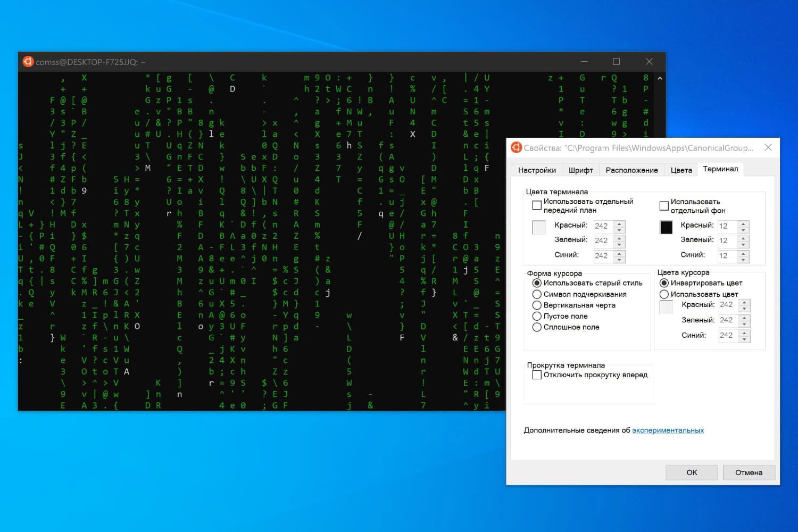The height and width of the screenshot is (532, 798).
Task: Click the terminal scrollbar up arrow
Action: coord(659,78)
